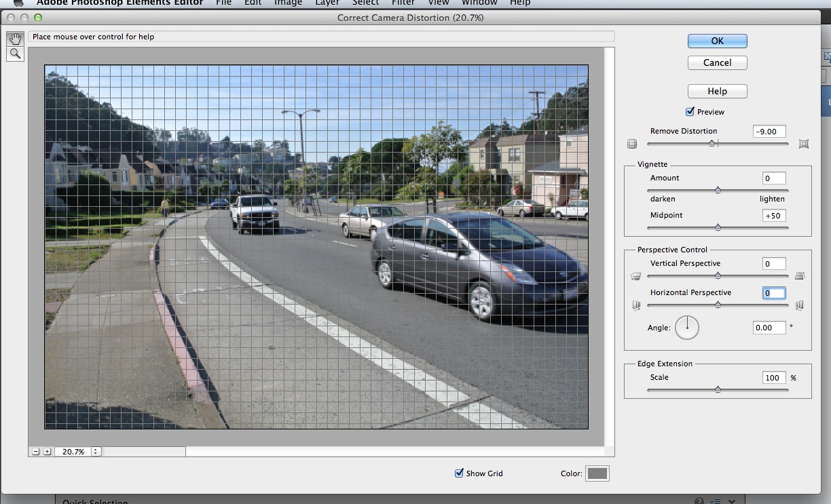Screen dimensions: 831x504
Task: Click the Remove Distortion slider handle
Action: pos(712,143)
